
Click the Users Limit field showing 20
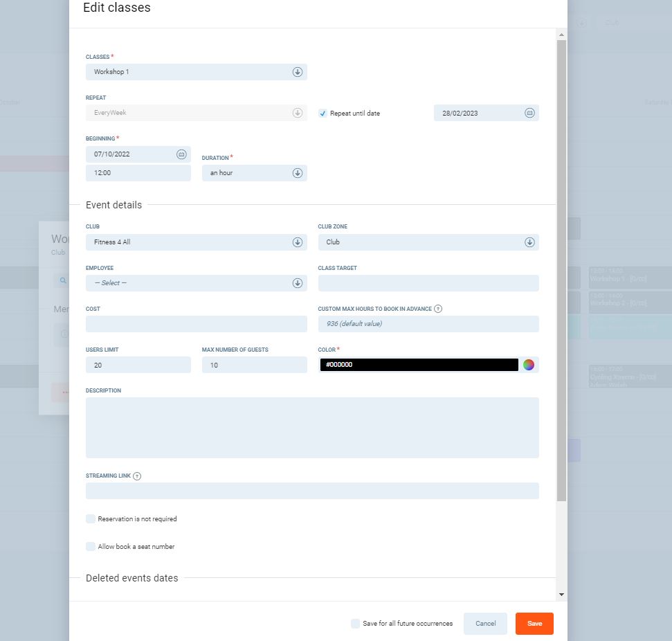[138, 365]
